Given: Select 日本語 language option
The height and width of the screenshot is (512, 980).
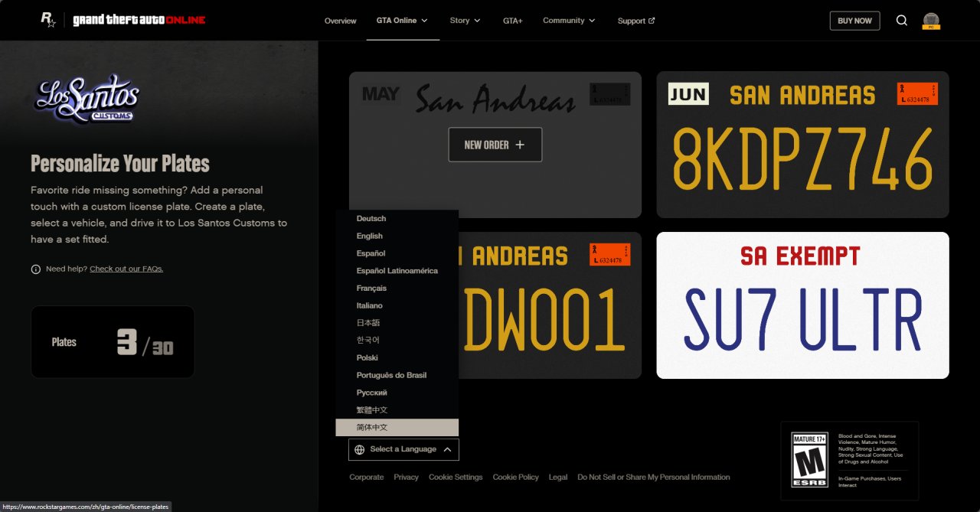Looking at the screenshot, I should [397, 323].
